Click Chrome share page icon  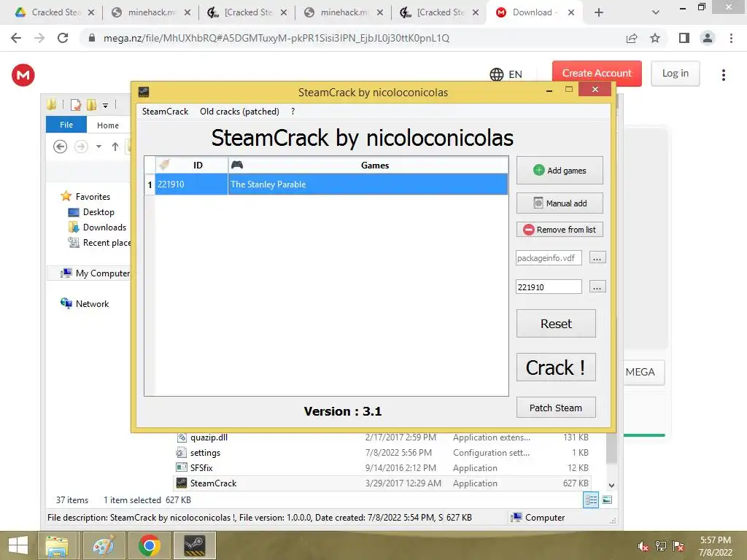click(632, 38)
